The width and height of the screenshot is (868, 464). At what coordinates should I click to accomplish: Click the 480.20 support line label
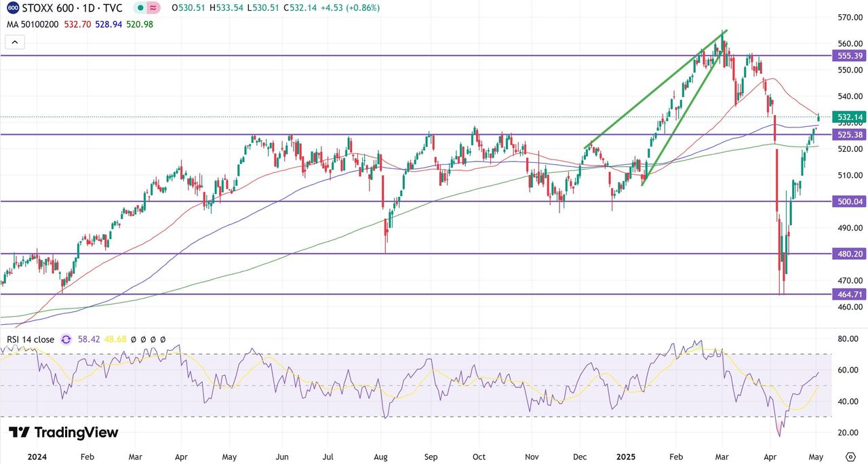click(x=849, y=254)
